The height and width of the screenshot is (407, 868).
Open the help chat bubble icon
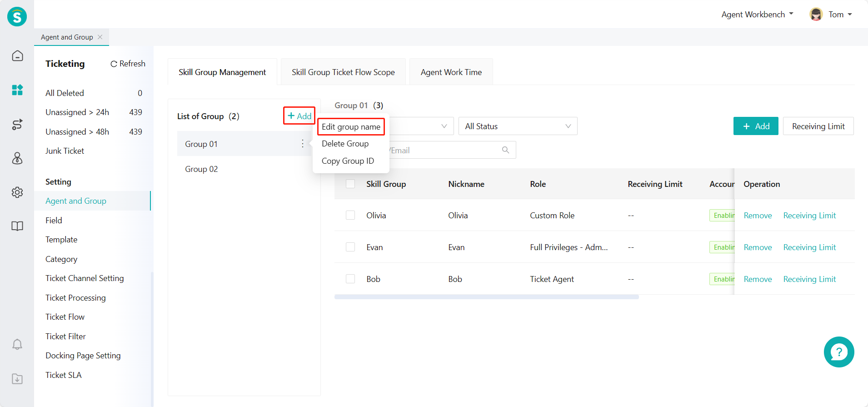839,352
